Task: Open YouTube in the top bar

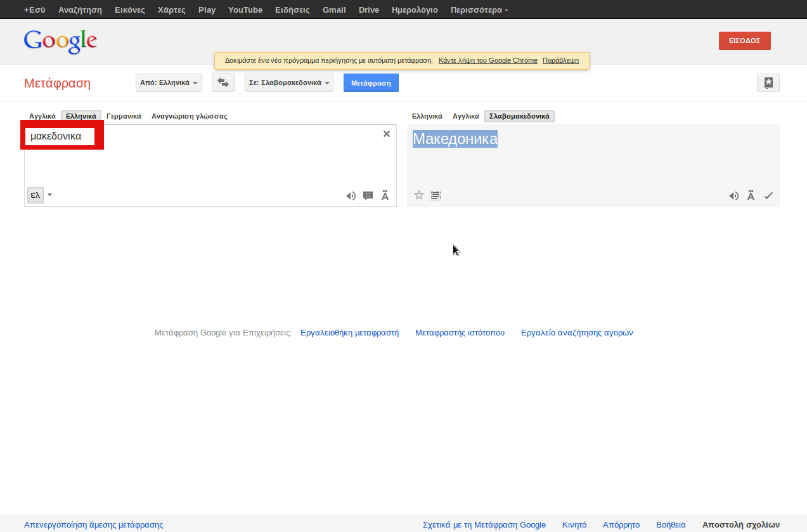Action: click(245, 10)
